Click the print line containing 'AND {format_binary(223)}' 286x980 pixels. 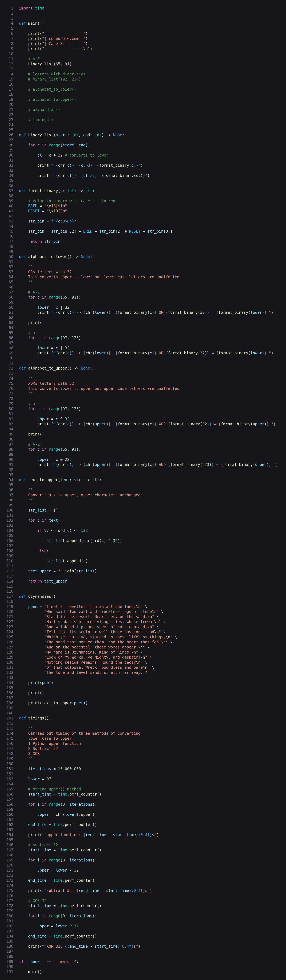[x=158, y=464]
